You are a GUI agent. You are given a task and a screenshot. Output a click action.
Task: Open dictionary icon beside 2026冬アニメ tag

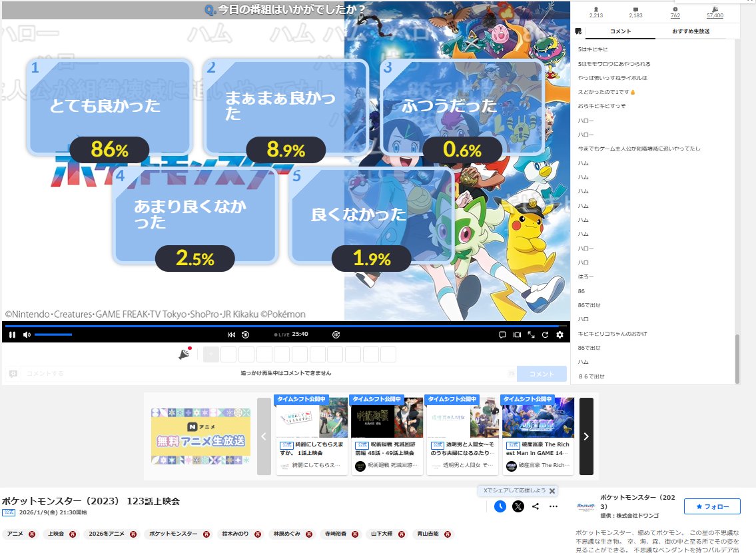coord(133,534)
